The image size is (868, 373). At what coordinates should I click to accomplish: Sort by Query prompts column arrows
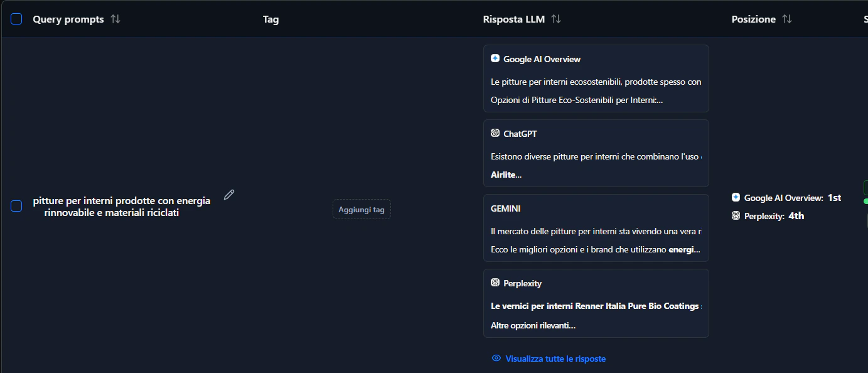(115, 19)
